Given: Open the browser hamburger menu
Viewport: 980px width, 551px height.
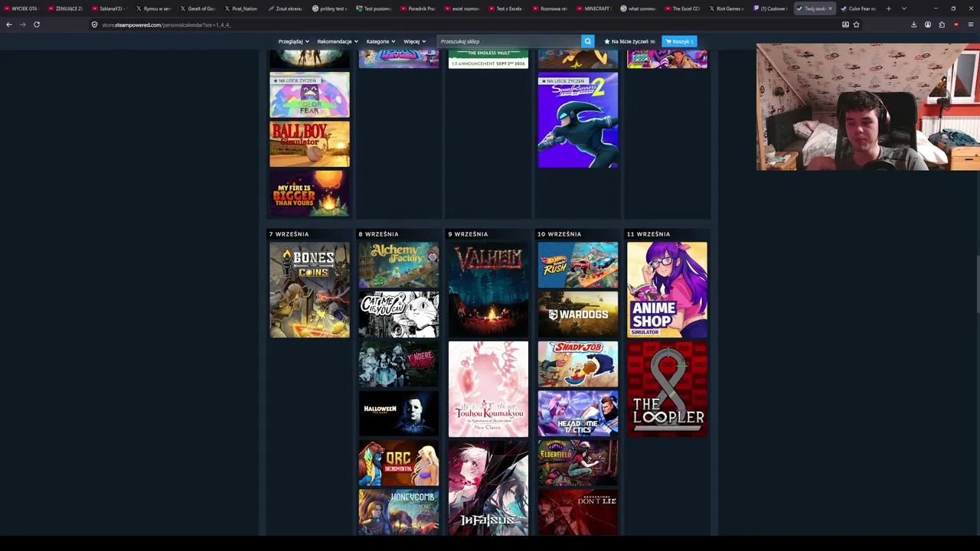Looking at the screenshot, I should [970, 24].
